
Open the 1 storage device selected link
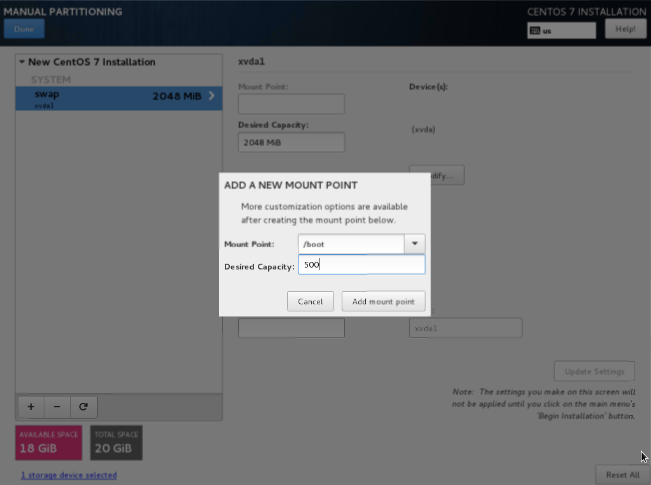[x=69, y=475]
